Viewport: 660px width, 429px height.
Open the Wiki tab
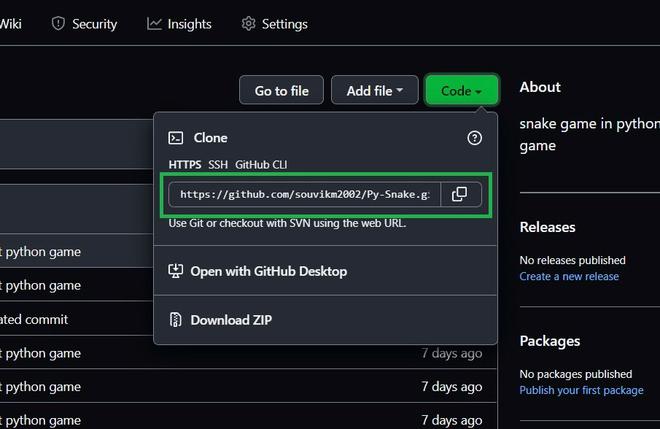coord(11,24)
